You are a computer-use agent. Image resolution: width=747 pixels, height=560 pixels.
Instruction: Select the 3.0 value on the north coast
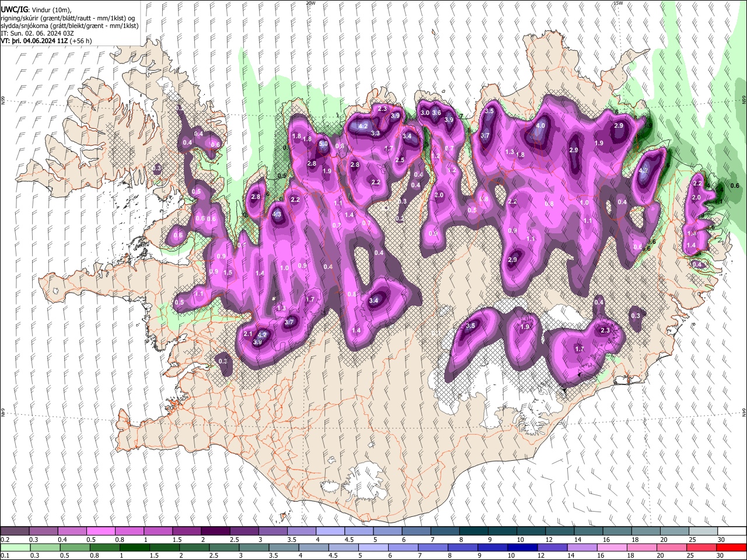(425, 113)
